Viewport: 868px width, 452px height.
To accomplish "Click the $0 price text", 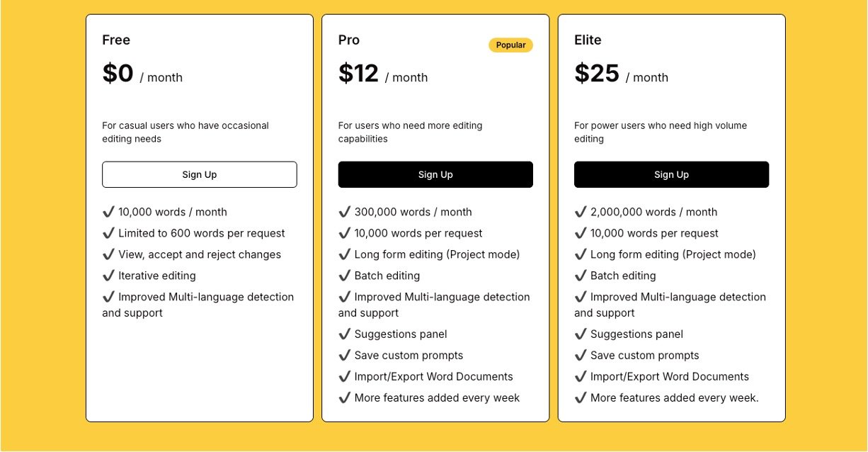I will [118, 74].
